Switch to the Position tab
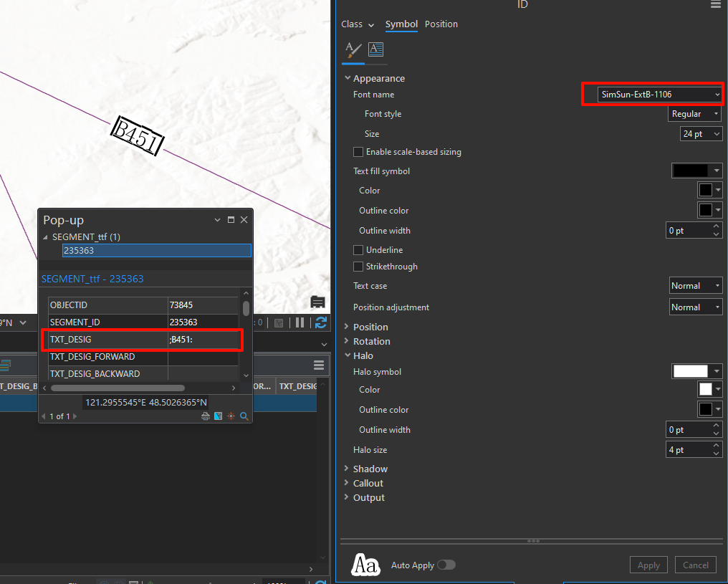The image size is (728, 584). (x=441, y=24)
